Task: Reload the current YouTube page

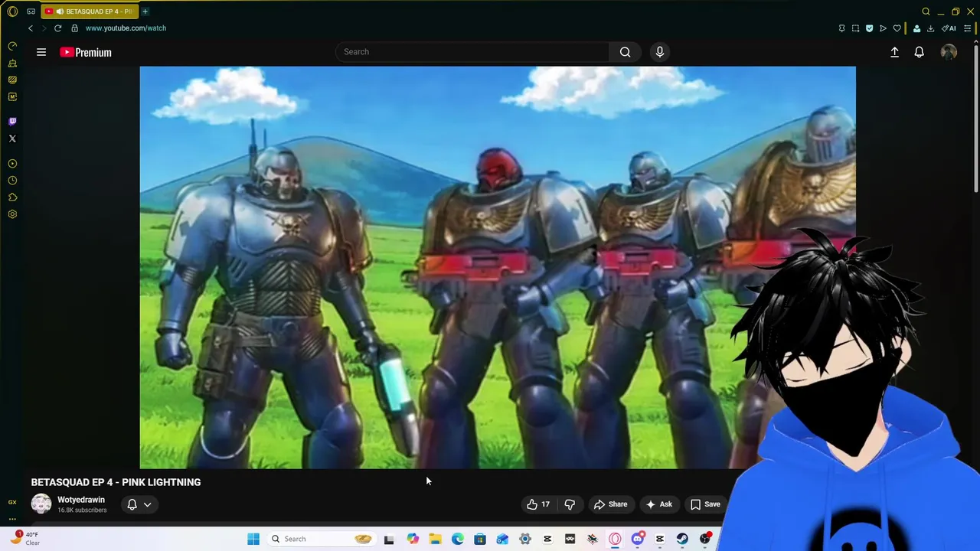Action: click(57, 28)
